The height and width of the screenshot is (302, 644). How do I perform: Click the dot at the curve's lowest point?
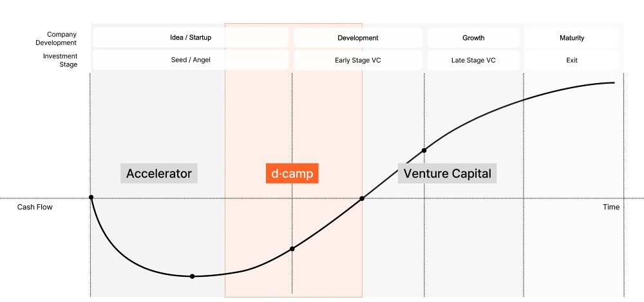click(x=192, y=276)
